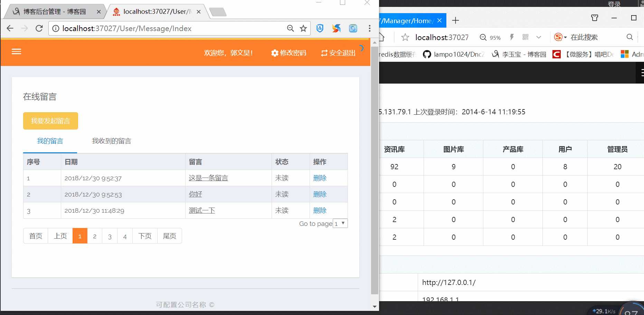This screenshot has width=644, height=315.
Task: Select the localhost:37027/User browser tab
Action: (x=157, y=12)
